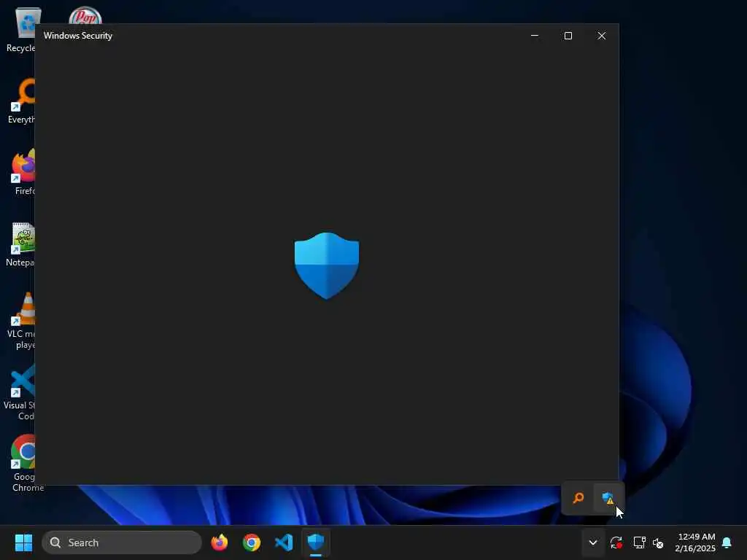Open the network status tray icon
Image resolution: width=747 pixels, height=560 pixels.
(639, 542)
